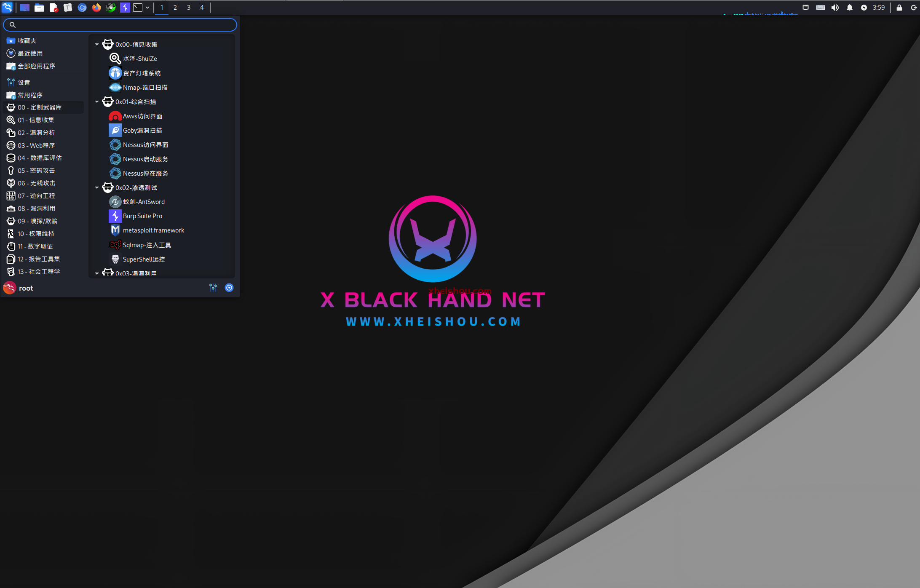Open the 常用程序 common programs category
This screenshot has height=588, width=920.
[44, 95]
